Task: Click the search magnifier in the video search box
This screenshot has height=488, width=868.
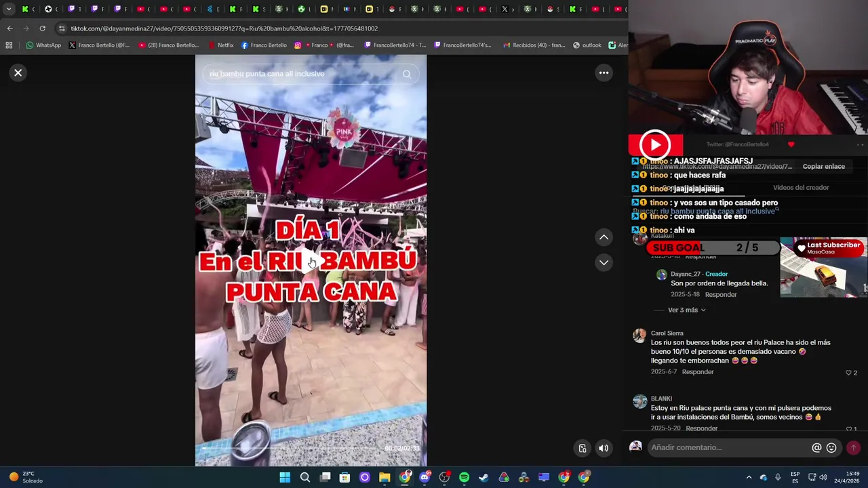Action: click(x=406, y=74)
